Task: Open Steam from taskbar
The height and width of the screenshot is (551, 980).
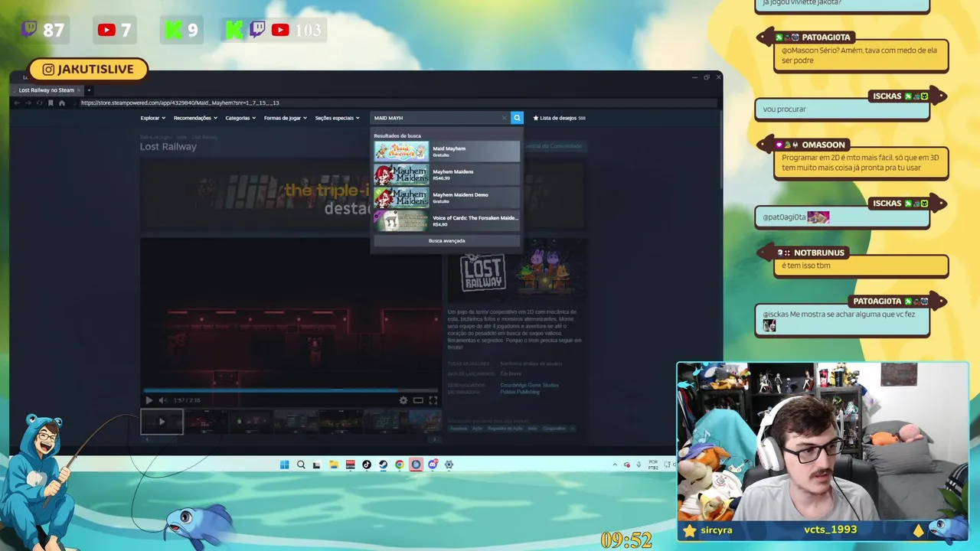Action: pyautogui.click(x=384, y=465)
